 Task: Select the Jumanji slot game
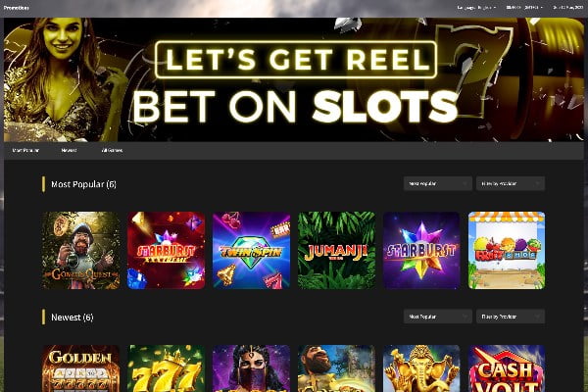[x=336, y=250]
